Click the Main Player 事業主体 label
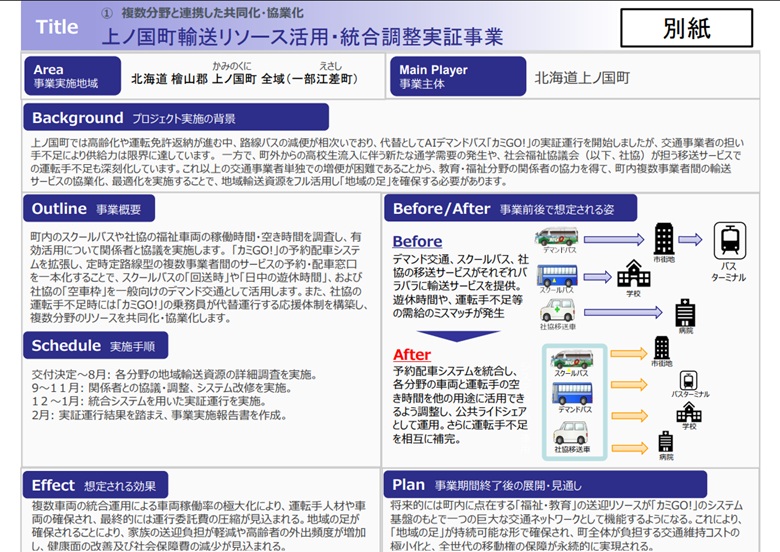Screen dimensions: 780x552 pyautogui.click(x=458, y=76)
